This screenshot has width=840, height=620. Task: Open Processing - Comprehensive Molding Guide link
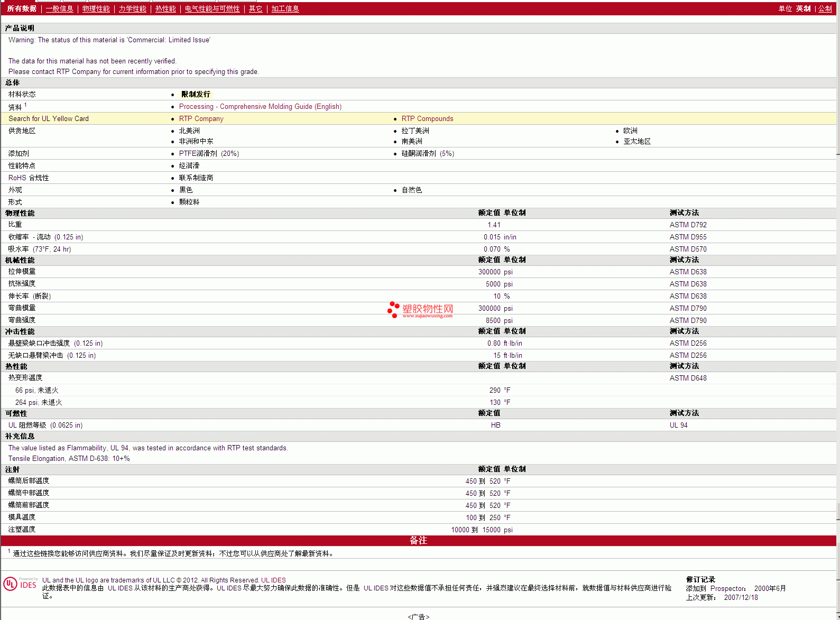click(260, 106)
